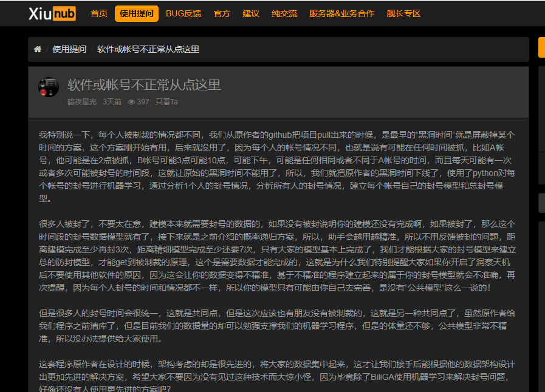The height and width of the screenshot is (392, 545).
Task: Click the 使用提问 breadcrumb link
Action: click(x=69, y=49)
